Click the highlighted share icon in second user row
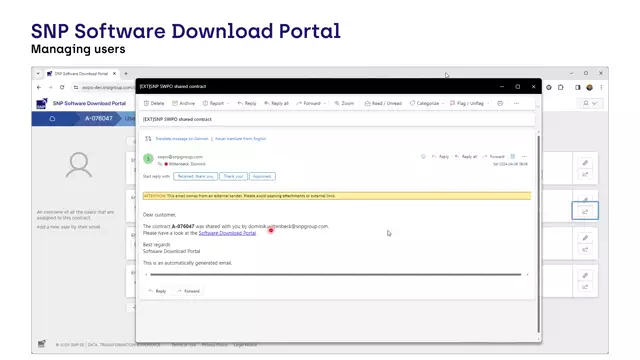The image size is (640, 360). (585, 211)
